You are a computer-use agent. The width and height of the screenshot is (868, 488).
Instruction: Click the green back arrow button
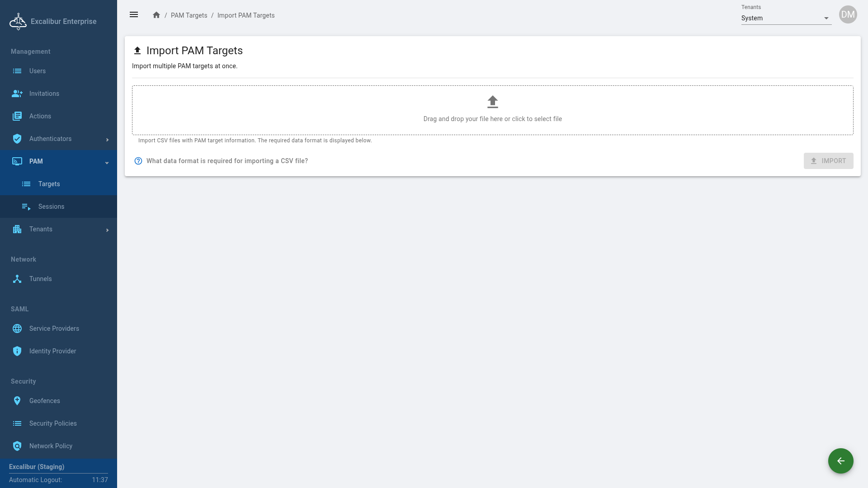[840, 461]
